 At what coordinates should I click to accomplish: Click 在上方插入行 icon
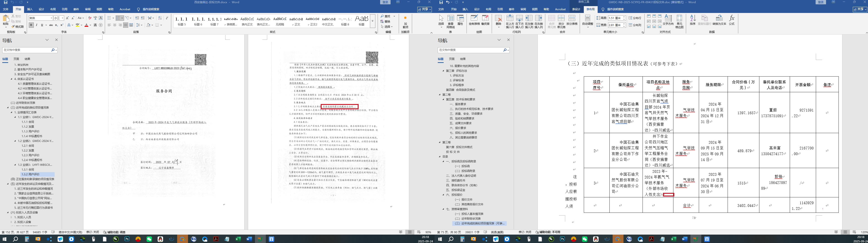coord(510,21)
